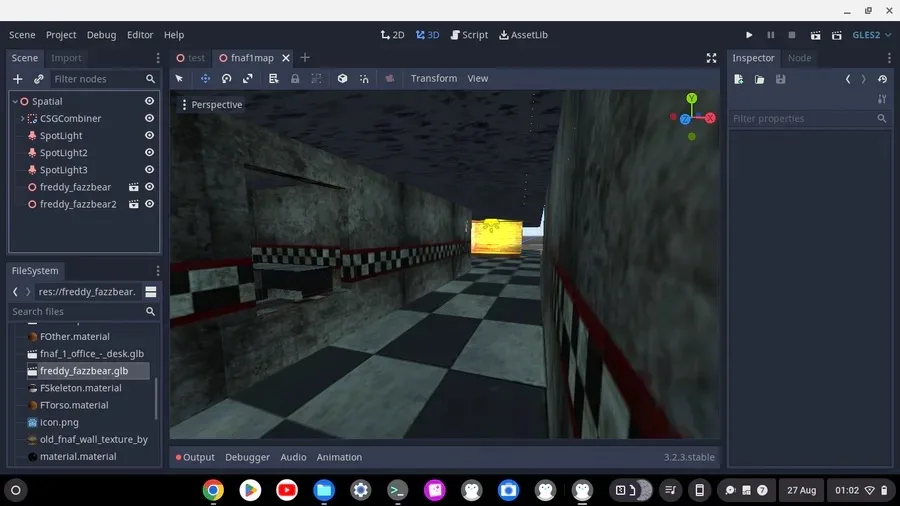
Task: Toggle distraction-free fullscreen mode
Action: (711, 58)
